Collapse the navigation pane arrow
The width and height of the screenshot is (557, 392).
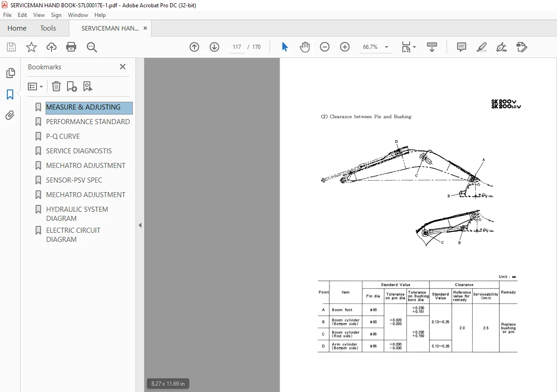pyautogui.click(x=140, y=225)
